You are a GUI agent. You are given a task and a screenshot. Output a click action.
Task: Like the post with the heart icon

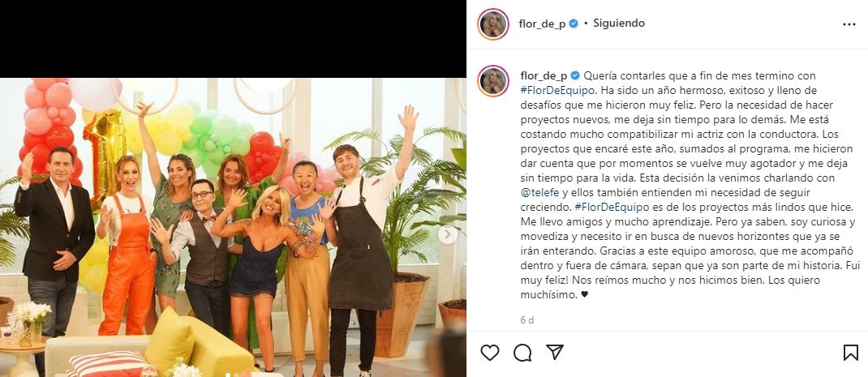click(490, 352)
